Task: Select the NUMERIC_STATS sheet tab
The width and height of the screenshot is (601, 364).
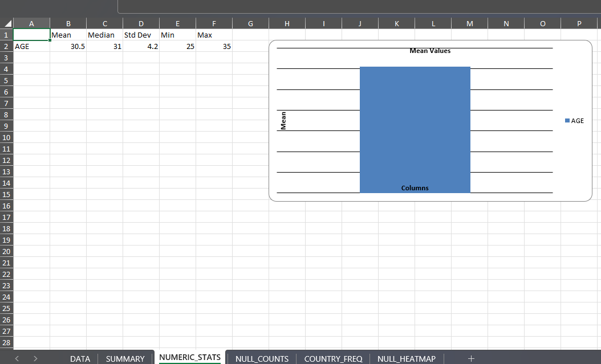Action: pos(190,358)
